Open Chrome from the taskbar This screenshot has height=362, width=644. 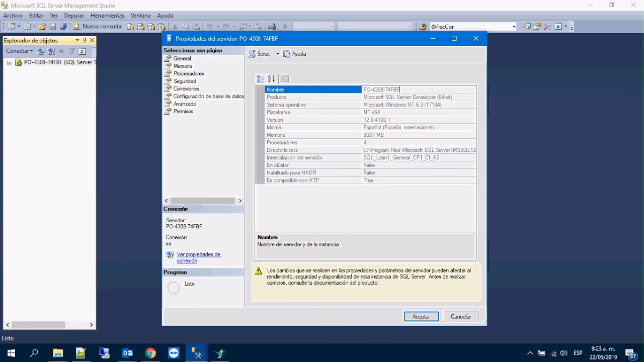coord(150,353)
